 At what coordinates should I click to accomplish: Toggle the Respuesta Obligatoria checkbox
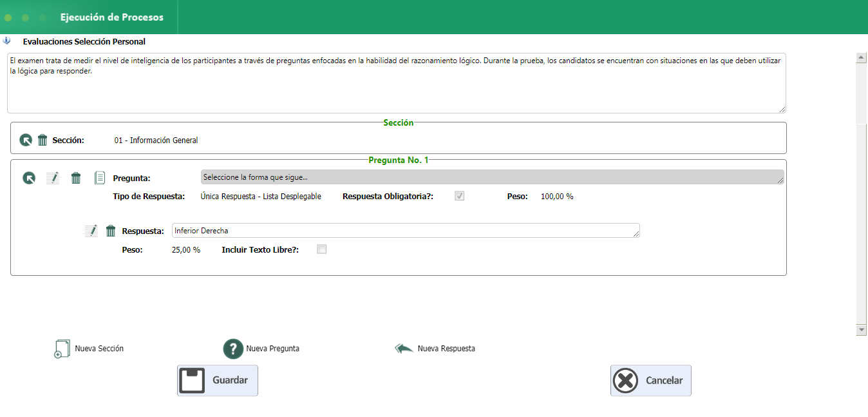[460, 196]
